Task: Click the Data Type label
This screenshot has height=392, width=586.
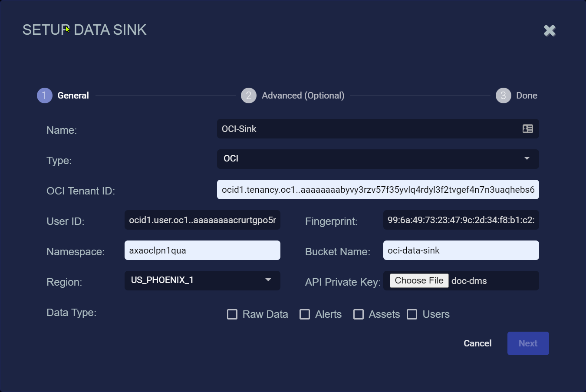Action: (71, 313)
